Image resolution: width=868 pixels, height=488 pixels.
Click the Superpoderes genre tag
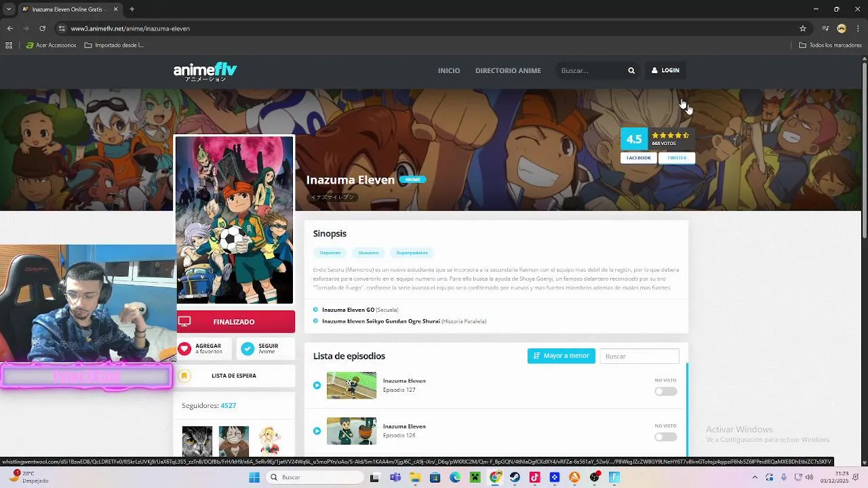[412, 253]
